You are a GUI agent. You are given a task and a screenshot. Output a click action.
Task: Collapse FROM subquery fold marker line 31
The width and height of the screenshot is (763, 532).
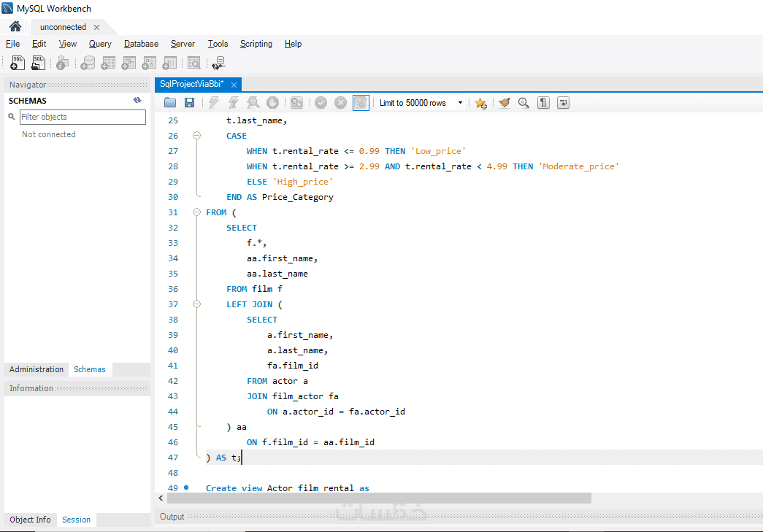pos(196,212)
